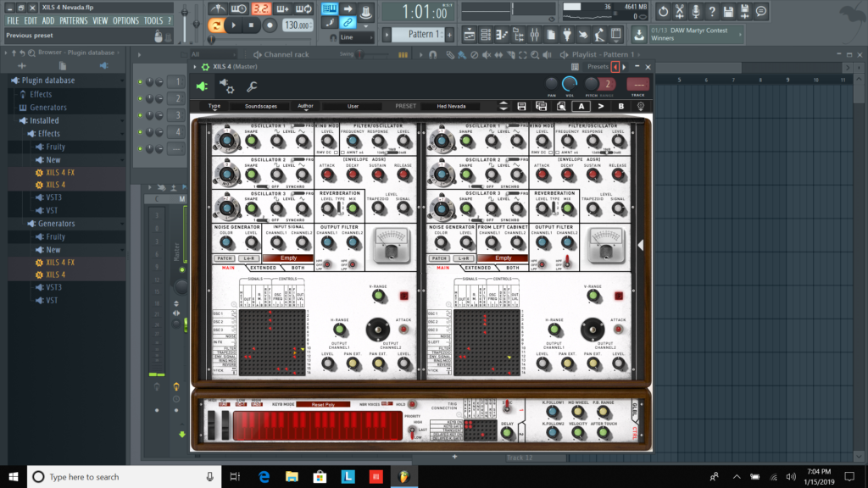
Task: Click the XILS volume knob
Action: pyautogui.click(x=570, y=84)
